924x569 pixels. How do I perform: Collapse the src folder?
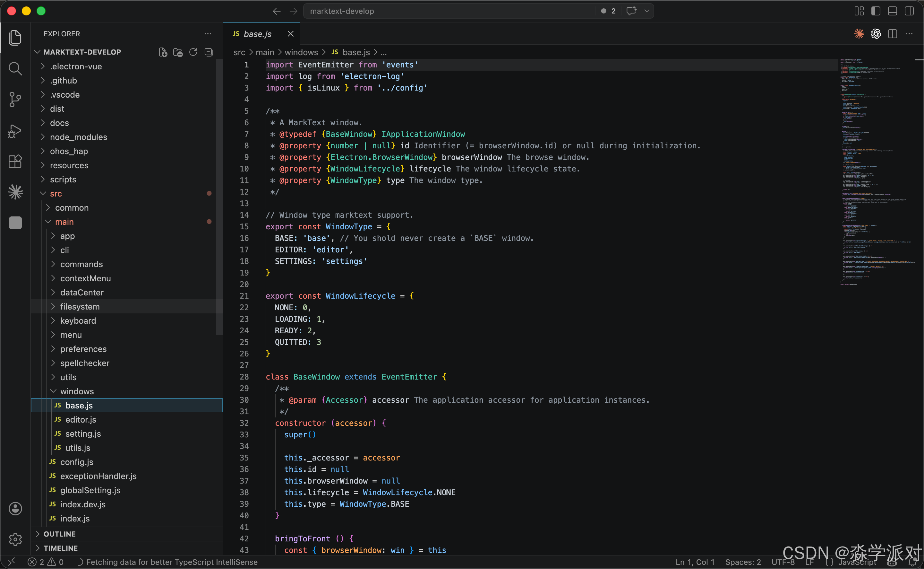[126, 193]
